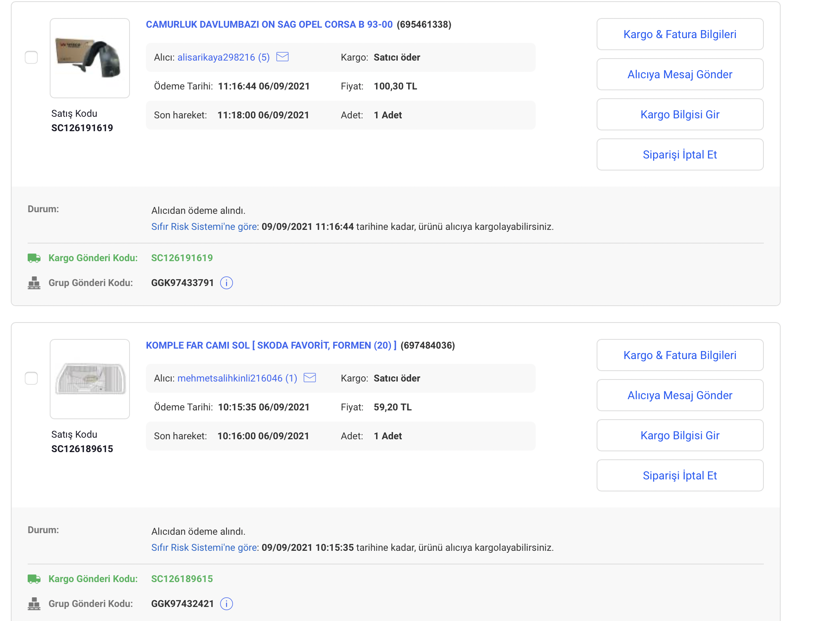The image size is (840, 621).
Task: Open fender liner product thumbnail
Action: coord(90,58)
